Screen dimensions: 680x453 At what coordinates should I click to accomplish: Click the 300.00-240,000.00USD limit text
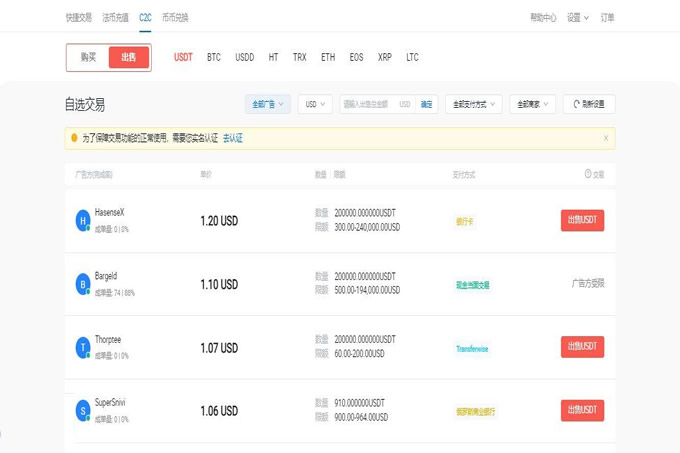(x=367, y=227)
